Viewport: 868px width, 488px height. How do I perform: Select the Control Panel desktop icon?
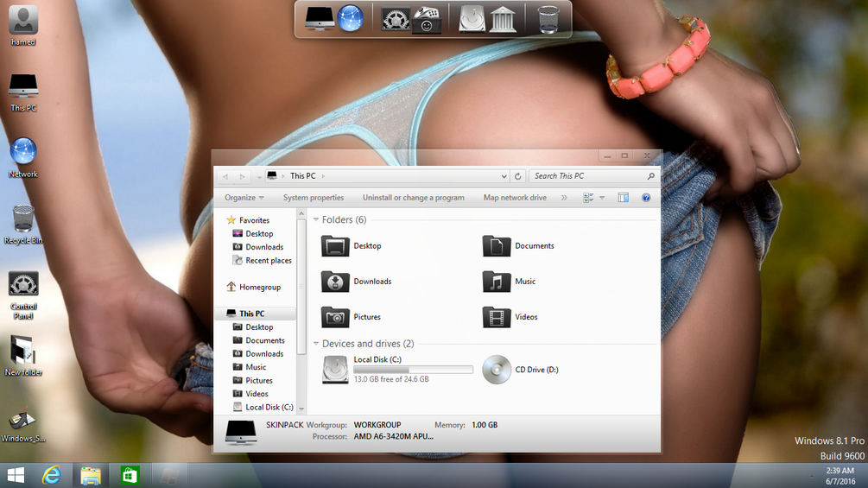(x=23, y=295)
